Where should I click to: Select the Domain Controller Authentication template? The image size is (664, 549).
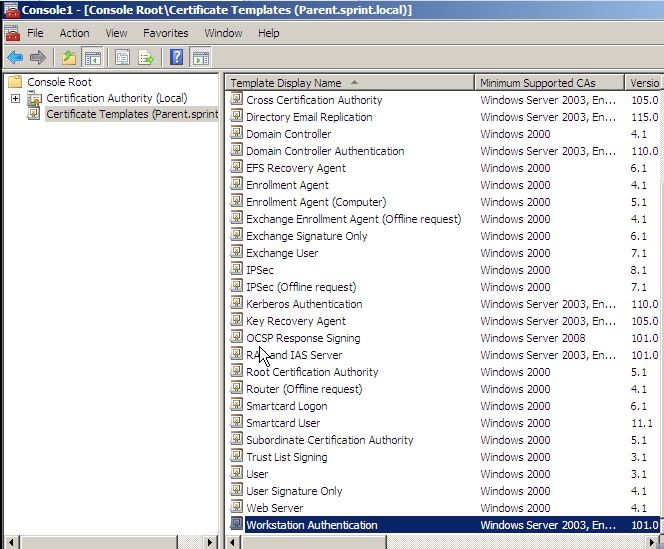pos(325,151)
